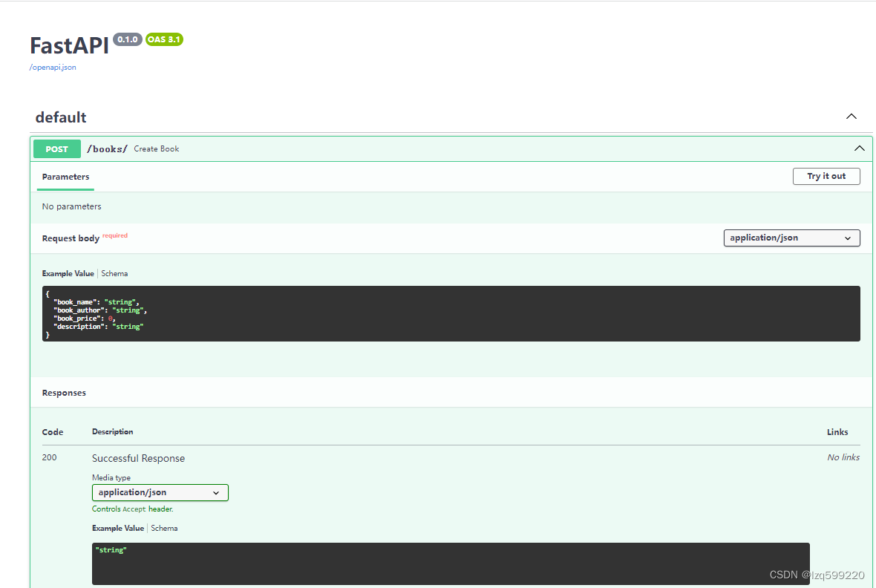The image size is (876, 588).
Task: Open the request body application/json dropdown
Action: point(791,238)
